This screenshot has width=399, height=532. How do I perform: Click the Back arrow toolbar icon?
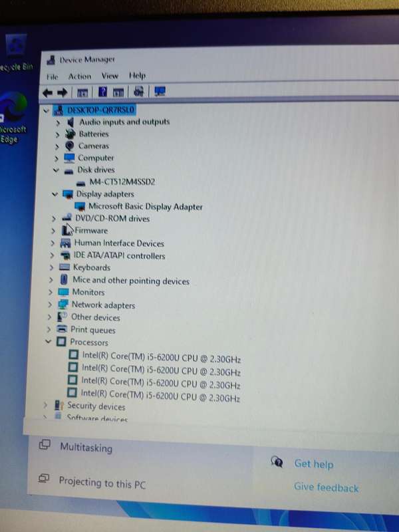click(x=47, y=92)
